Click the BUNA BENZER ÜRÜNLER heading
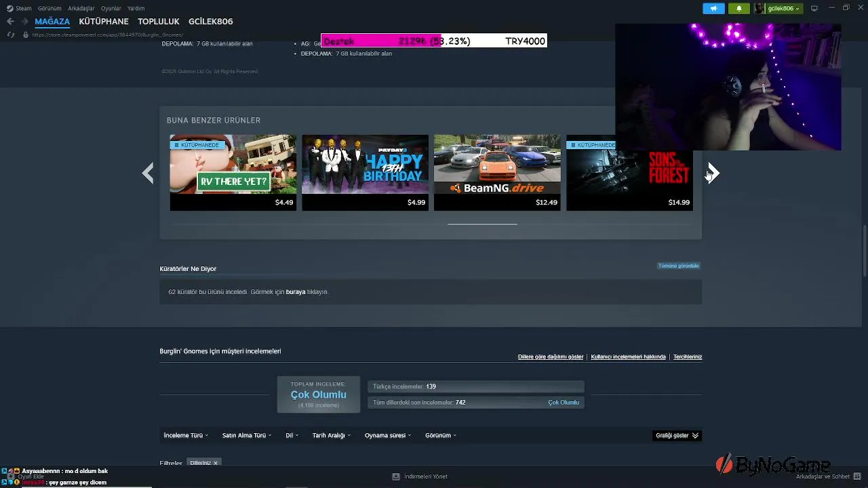Image resolution: width=868 pixels, height=488 pixels. click(x=214, y=121)
